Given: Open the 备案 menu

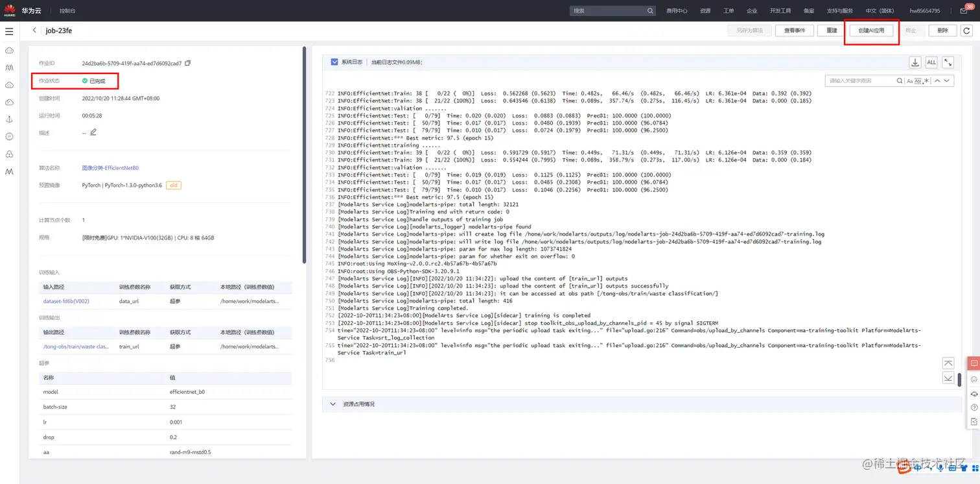Looking at the screenshot, I should [809, 11].
